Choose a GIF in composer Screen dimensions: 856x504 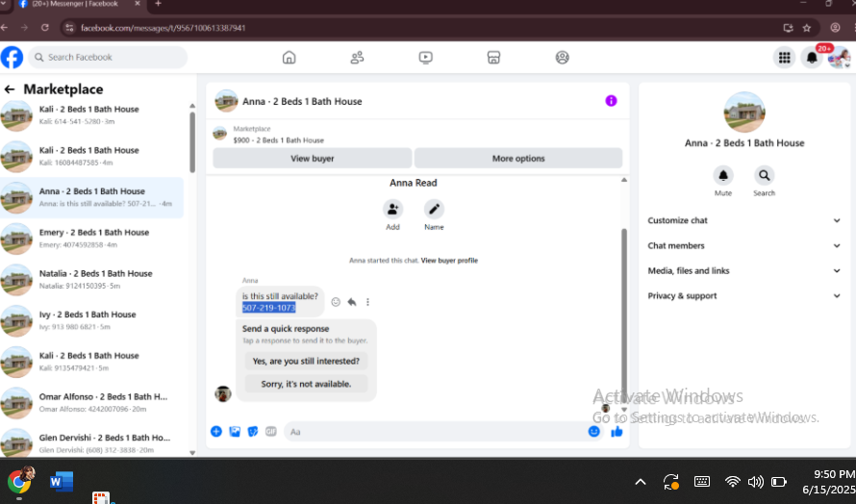click(x=271, y=431)
